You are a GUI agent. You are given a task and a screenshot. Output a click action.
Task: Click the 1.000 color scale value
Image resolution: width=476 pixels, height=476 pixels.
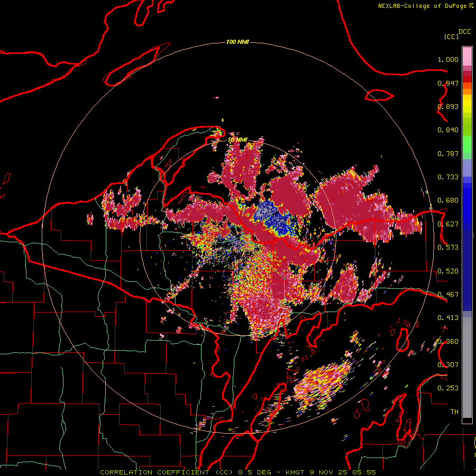click(x=448, y=59)
